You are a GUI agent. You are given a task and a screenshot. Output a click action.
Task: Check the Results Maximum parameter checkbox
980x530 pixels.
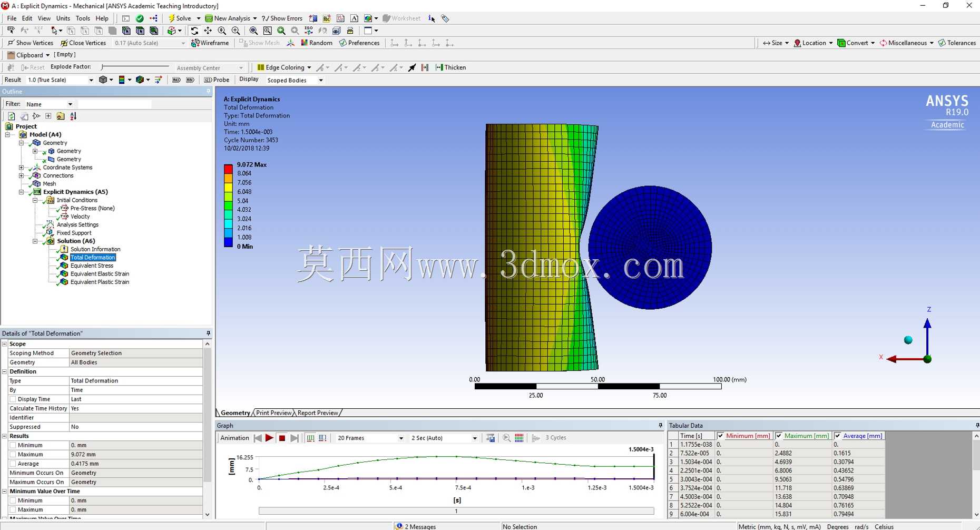[13, 455]
